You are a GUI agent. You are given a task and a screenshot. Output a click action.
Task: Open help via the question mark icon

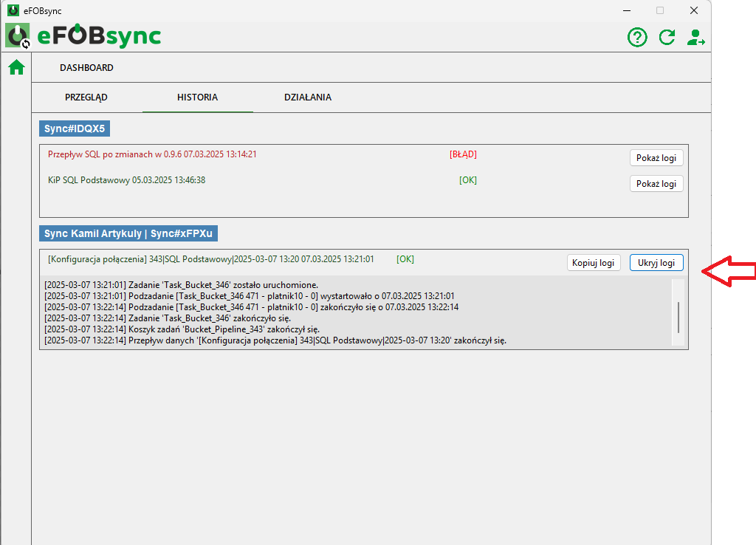click(x=637, y=37)
